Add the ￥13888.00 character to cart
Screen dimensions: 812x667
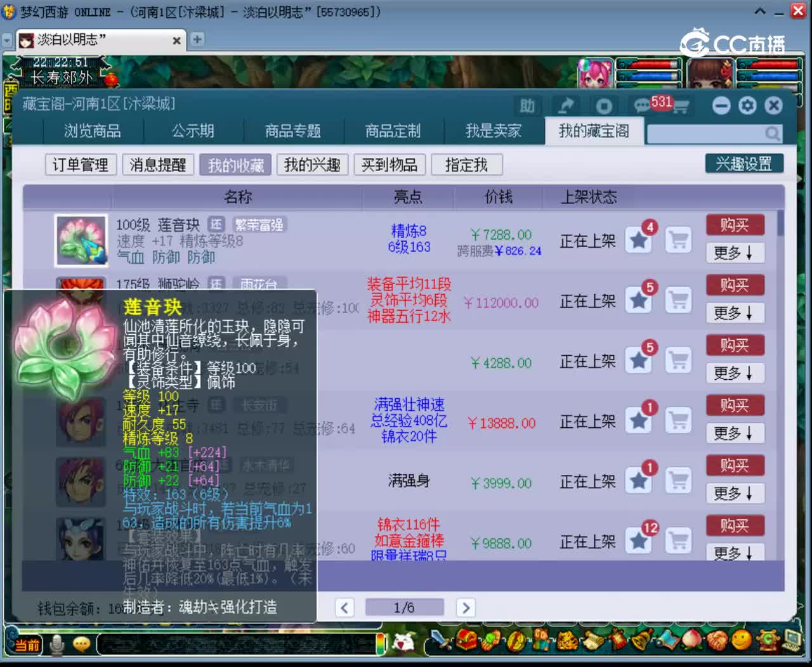pyautogui.click(x=678, y=421)
